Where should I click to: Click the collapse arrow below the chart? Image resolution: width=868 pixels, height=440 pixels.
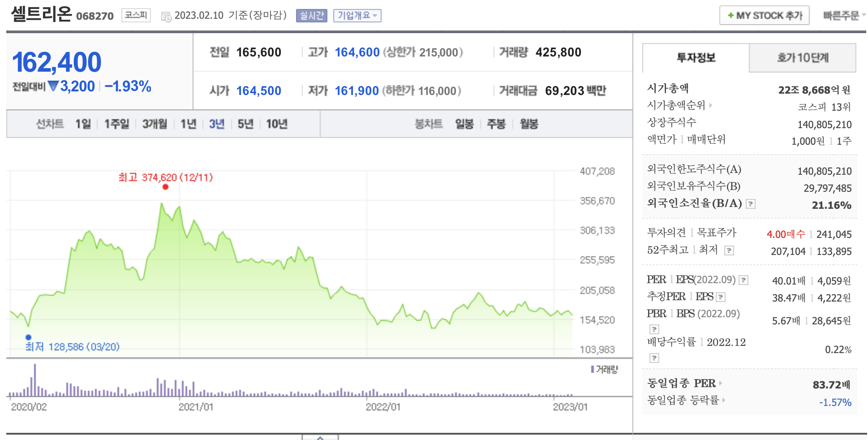pos(320,437)
